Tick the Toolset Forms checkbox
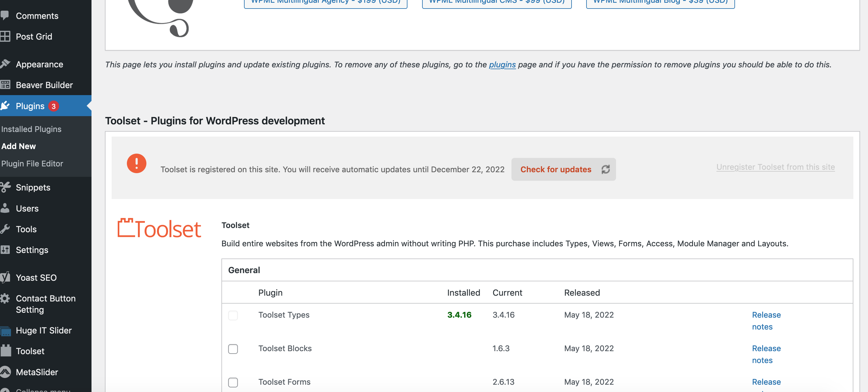868x392 pixels. point(233,383)
